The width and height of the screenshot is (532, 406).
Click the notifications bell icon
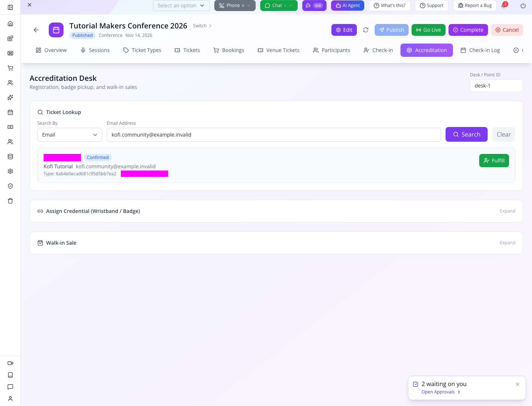(504, 6)
